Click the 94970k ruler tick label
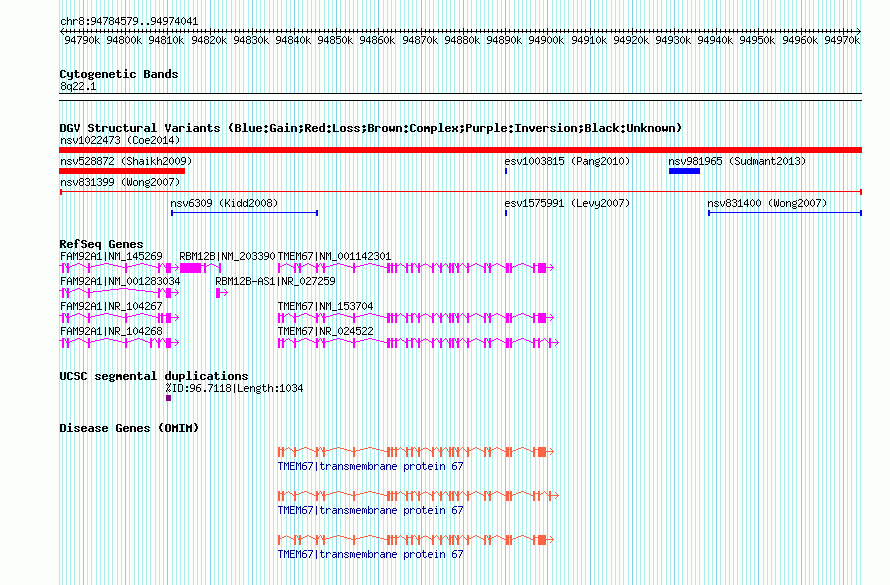This screenshot has height=585, width=890. click(842, 40)
